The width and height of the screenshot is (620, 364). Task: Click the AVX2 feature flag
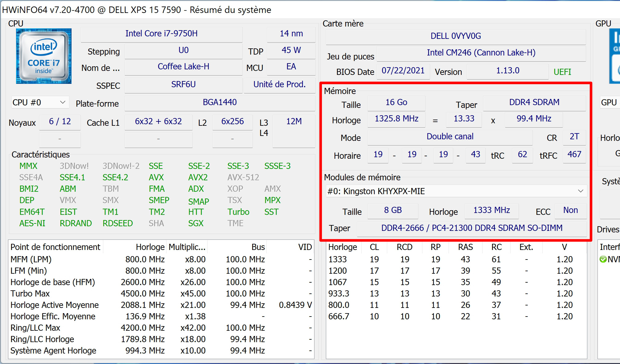tap(198, 178)
